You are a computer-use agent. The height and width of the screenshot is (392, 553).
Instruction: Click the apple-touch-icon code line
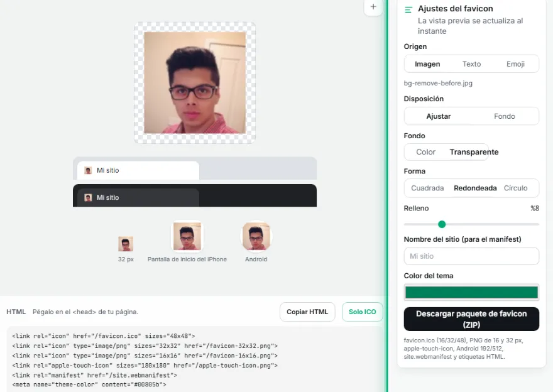click(x=145, y=366)
